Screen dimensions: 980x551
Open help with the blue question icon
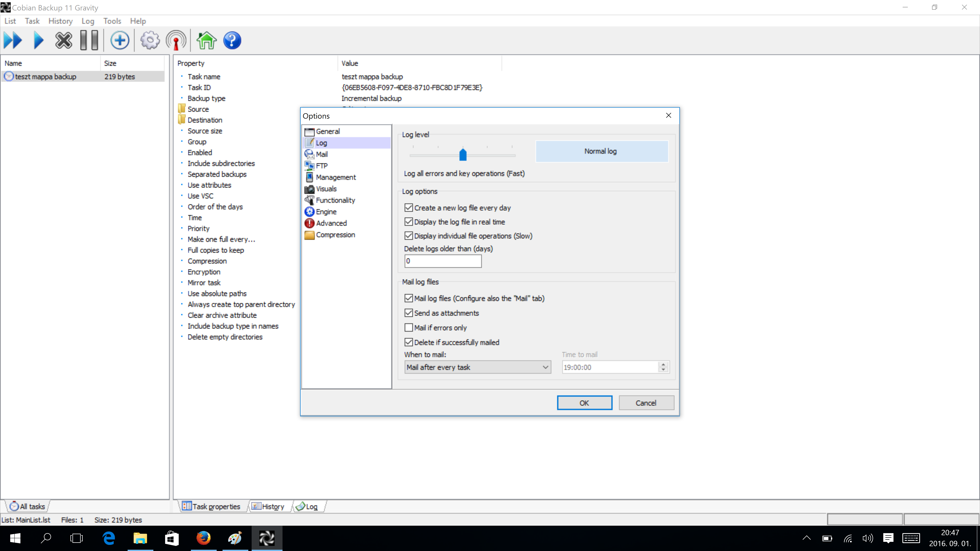[232, 40]
